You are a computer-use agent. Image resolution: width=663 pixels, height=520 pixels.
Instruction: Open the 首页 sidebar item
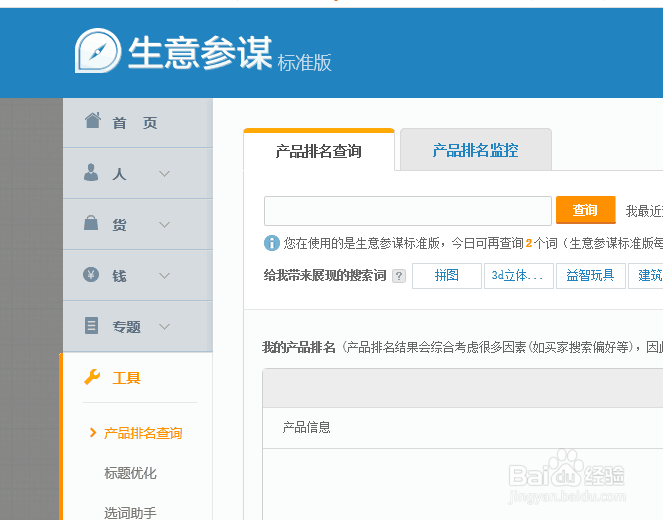(138, 123)
